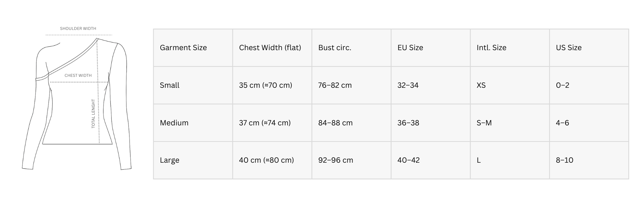Viewport: 644px width, 208px height.
Task: Select the EU Size column header
Action: 410,48
